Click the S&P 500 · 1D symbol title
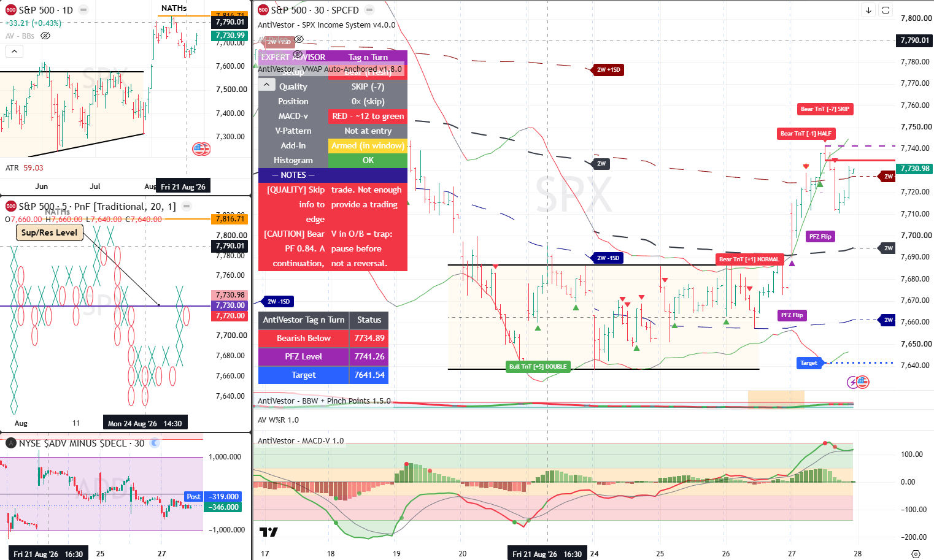The image size is (934, 560). tap(45, 10)
